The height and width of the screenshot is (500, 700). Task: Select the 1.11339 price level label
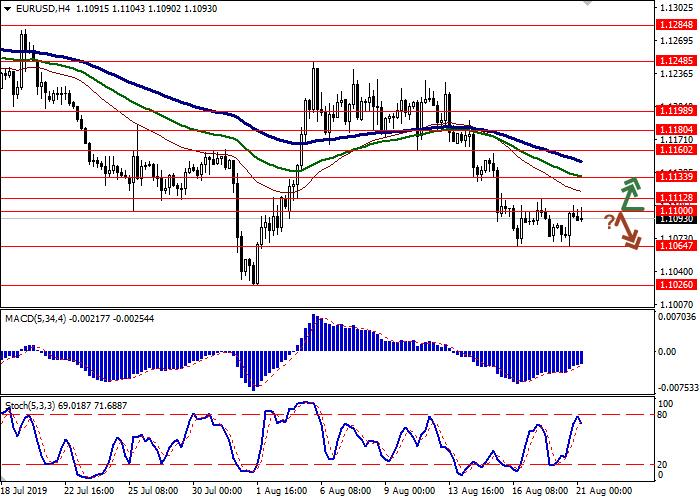677,176
